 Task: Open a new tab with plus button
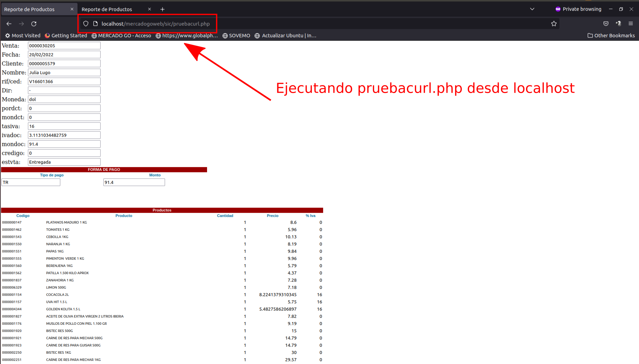click(162, 9)
